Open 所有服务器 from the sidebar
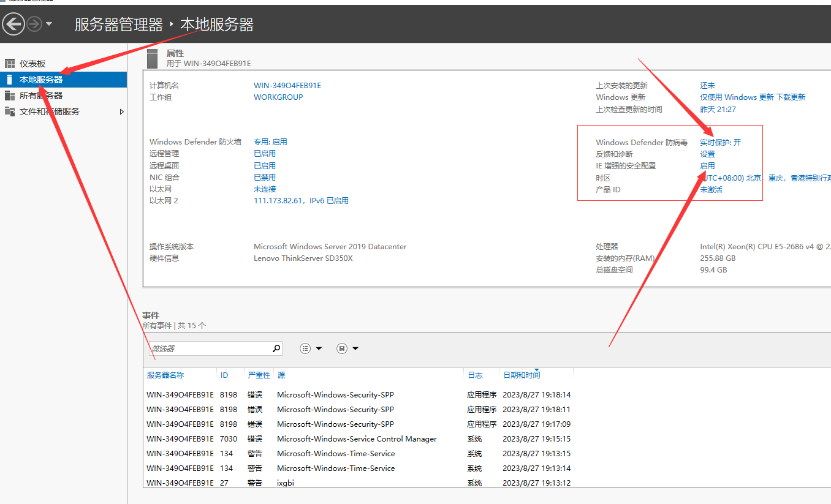Viewport: 831px width, 504px height. tap(40, 96)
